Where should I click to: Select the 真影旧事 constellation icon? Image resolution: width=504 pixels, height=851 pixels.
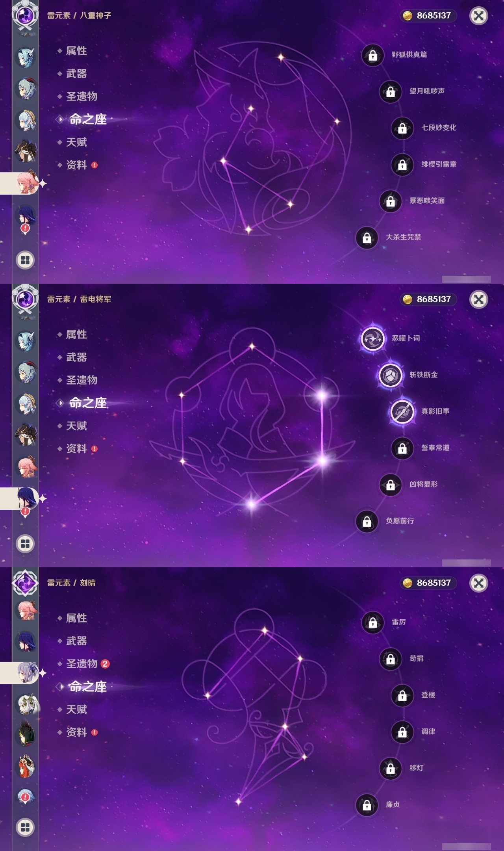[402, 411]
